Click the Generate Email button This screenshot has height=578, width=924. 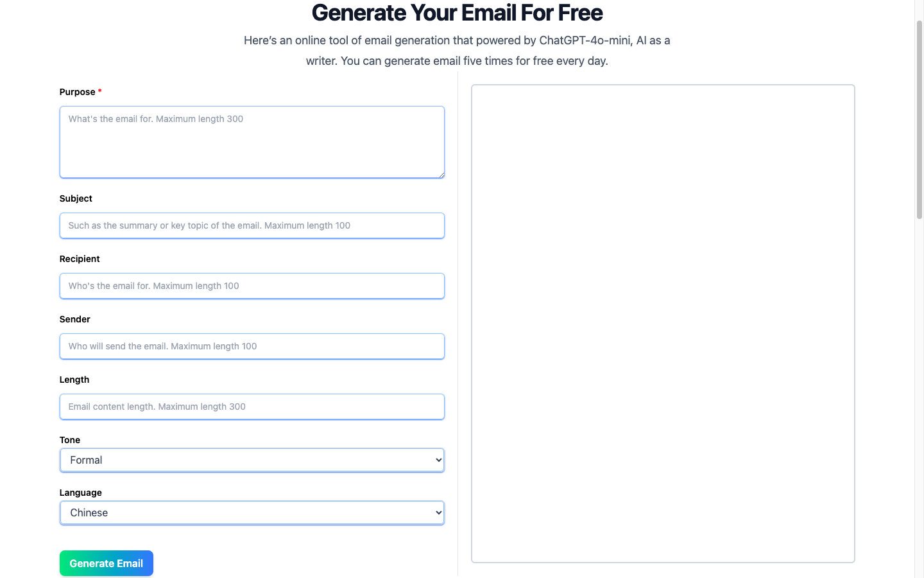tap(106, 563)
